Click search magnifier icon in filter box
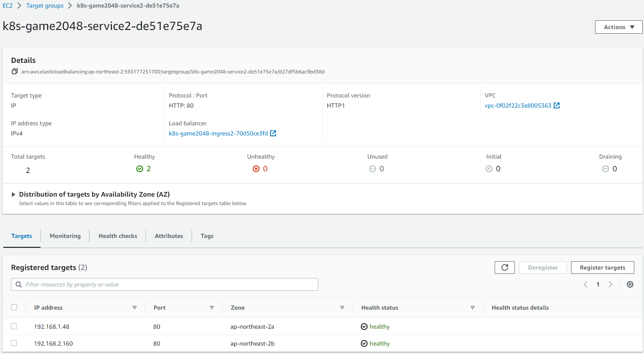Viewport: 644px width, 354px height. click(x=19, y=284)
